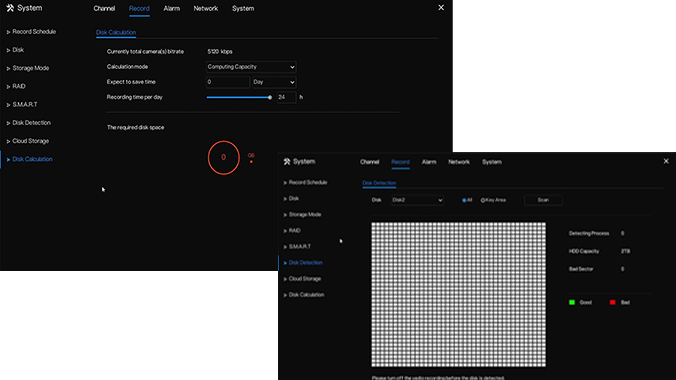Open Record Schedule in Disk Detection sidebar

click(x=308, y=182)
